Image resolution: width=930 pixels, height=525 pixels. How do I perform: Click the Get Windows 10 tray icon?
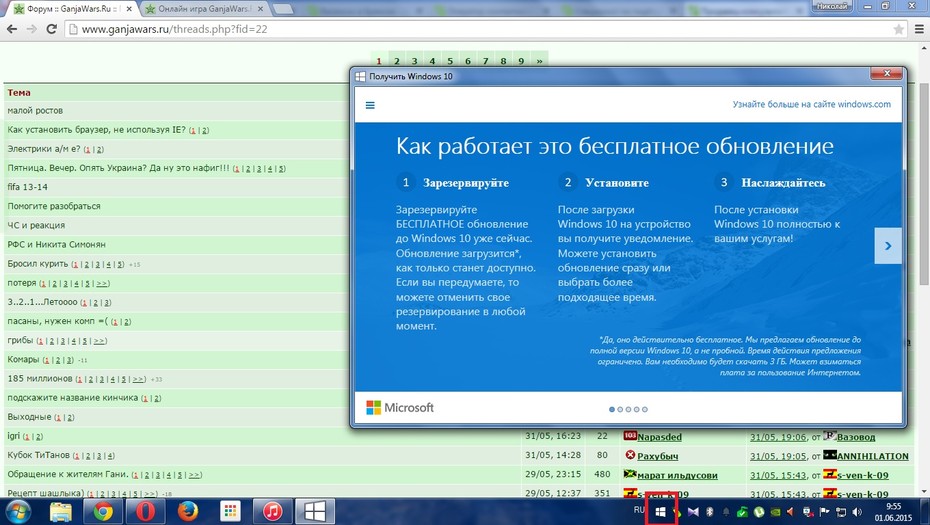pos(660,512)
